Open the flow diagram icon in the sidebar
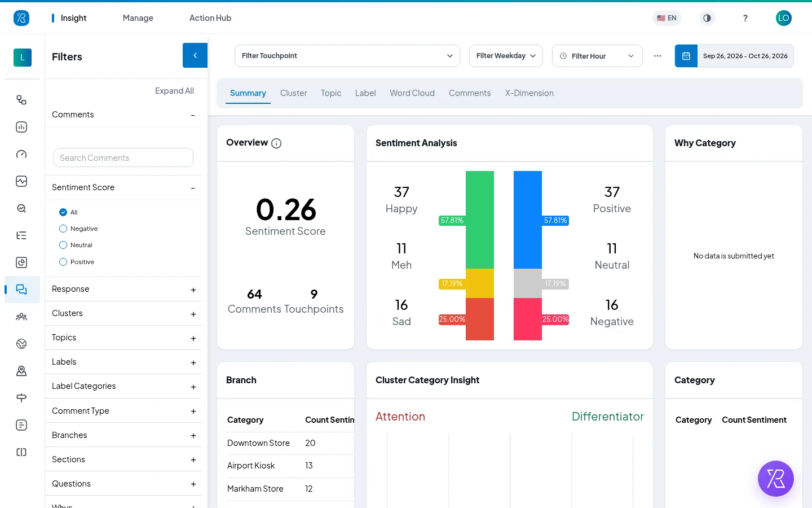The height and width of the screenshot is (508, 812). click(x=21, y=100)
